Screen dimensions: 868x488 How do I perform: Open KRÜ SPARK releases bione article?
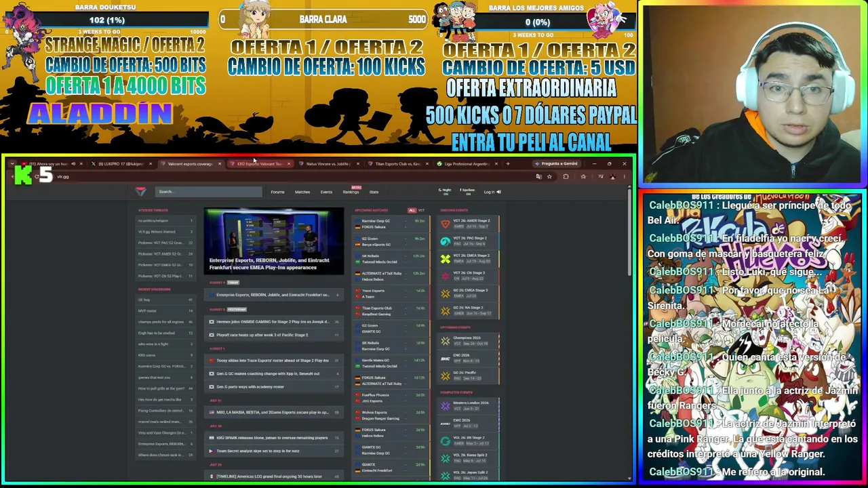tap(275, 438)
